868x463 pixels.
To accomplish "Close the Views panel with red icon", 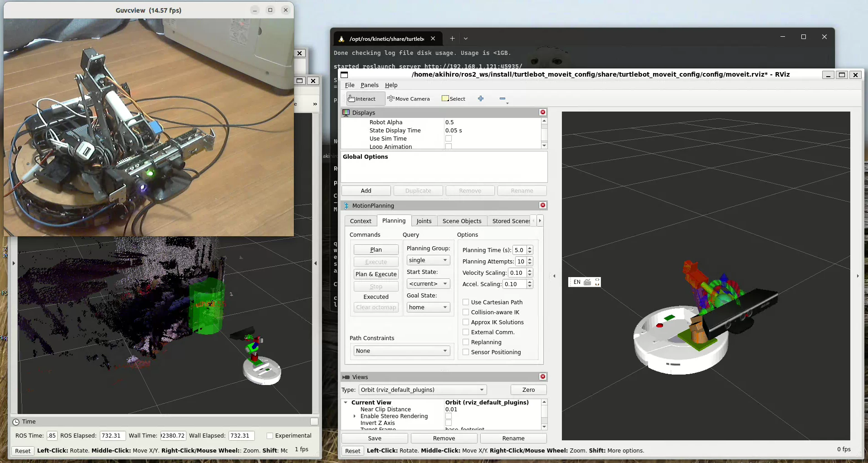I will pos(543,377).
